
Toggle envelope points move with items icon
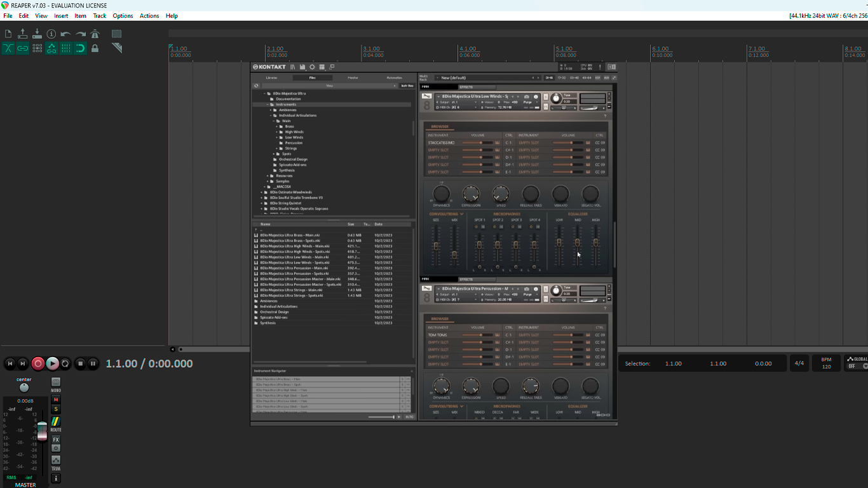coord(51,48)
